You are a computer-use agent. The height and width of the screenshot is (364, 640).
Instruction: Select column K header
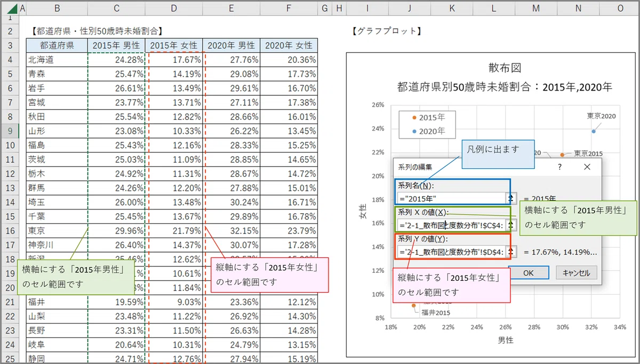coord(452,8)
